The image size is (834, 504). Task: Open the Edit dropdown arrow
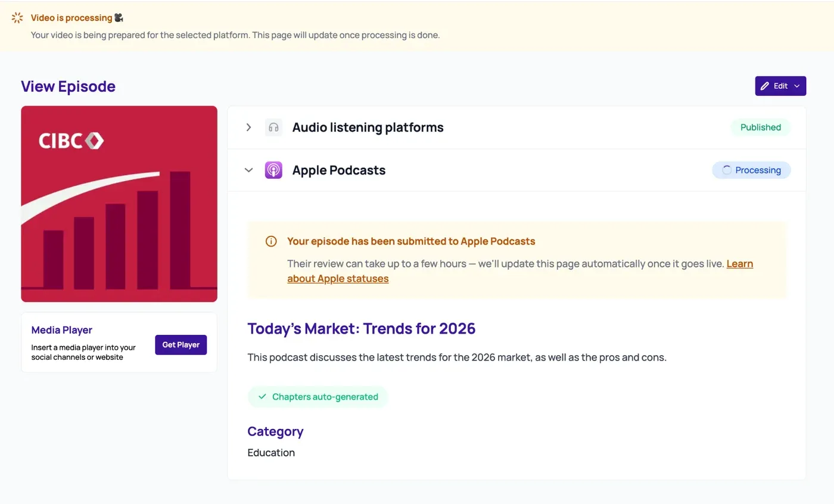[796, 86]
